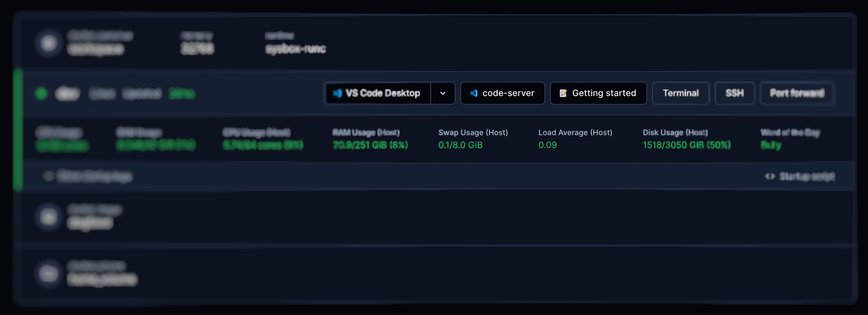Screen dimensions: 868x315
Task: Open the Getting started page
Action: (598, 93)
